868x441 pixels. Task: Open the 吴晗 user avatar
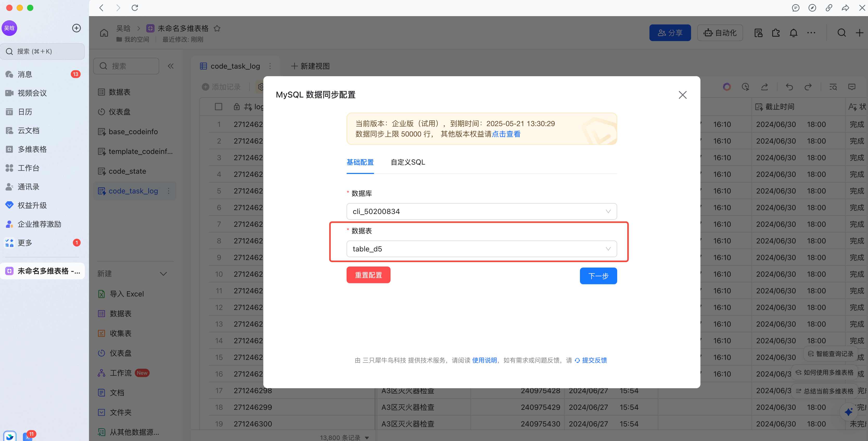pyautogui.click(x=9, y=28)
